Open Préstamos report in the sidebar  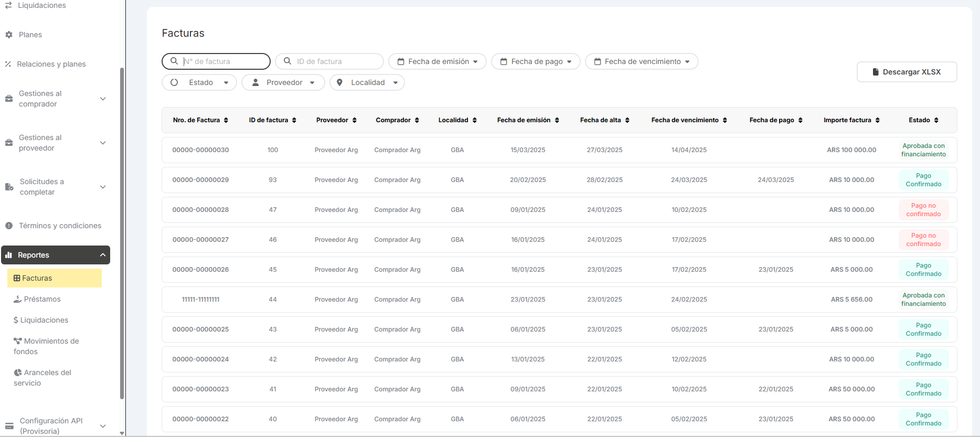point(42,299)
